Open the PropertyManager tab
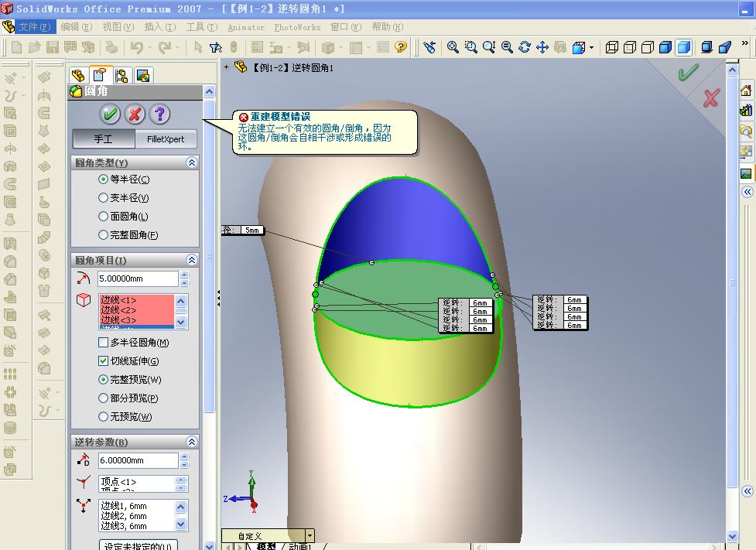The width and height of the screenshot is (756, 550). [x=100, y=75]
